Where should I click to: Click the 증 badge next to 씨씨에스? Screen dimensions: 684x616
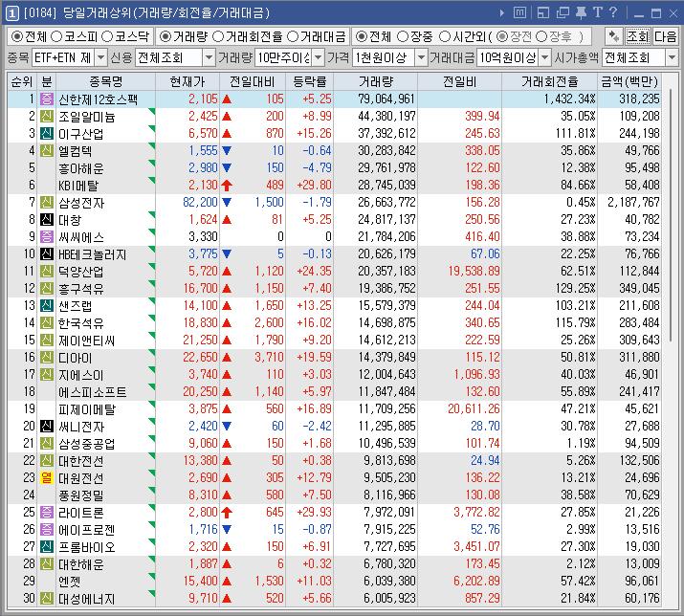click(47, 236)
